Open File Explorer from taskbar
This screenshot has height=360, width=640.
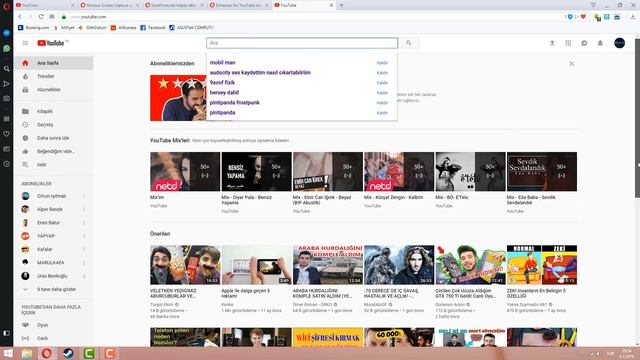point(27,353)
